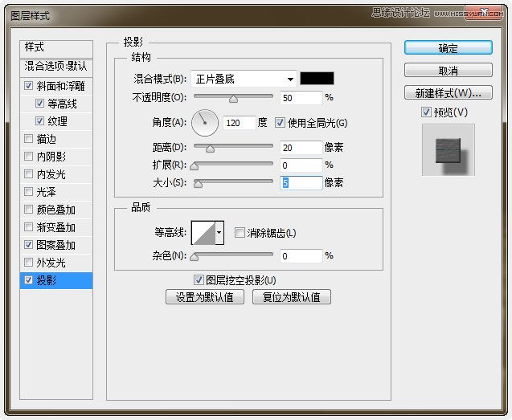The height and width of the screenshot is (420, 512).
Task: Click the 距离 slider handle
Action: click(211, 149)
